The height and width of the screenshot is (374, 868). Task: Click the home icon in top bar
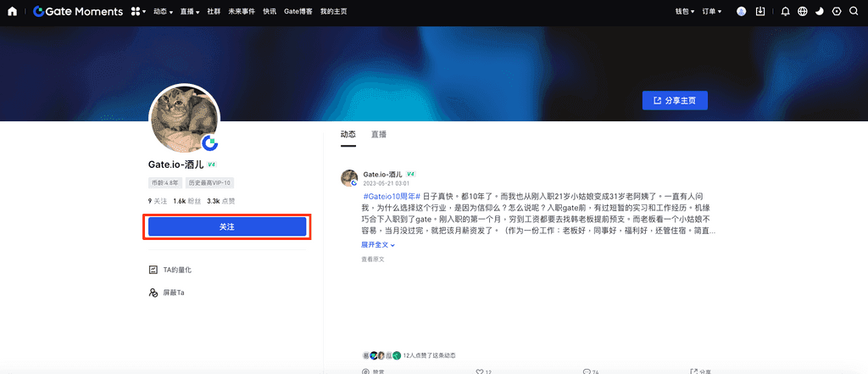coord(12,12)
